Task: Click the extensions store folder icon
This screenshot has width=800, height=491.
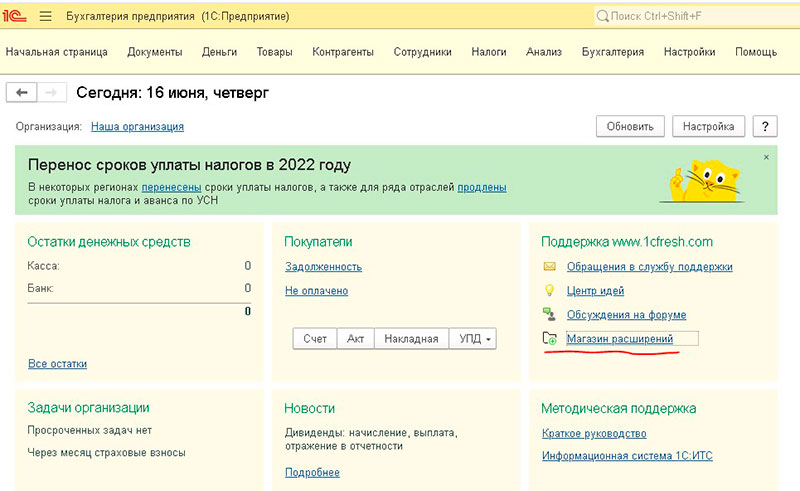Action: pos(549,340)
